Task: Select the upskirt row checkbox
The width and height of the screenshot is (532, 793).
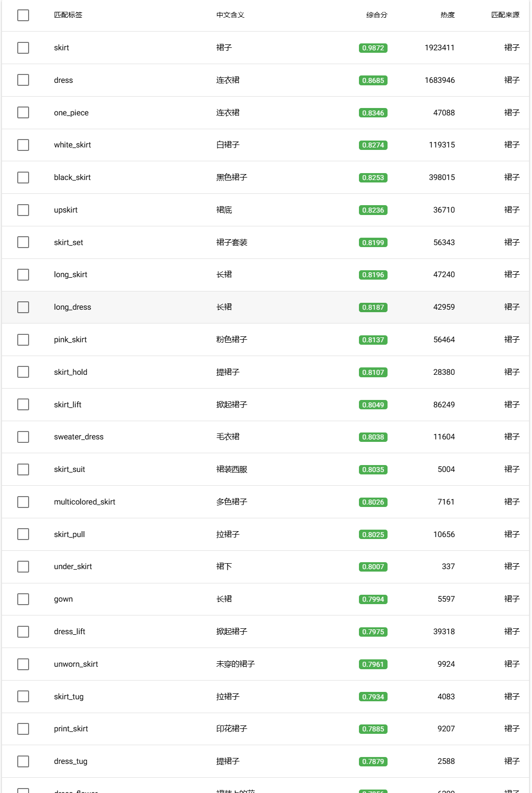Action: (23, 210)
